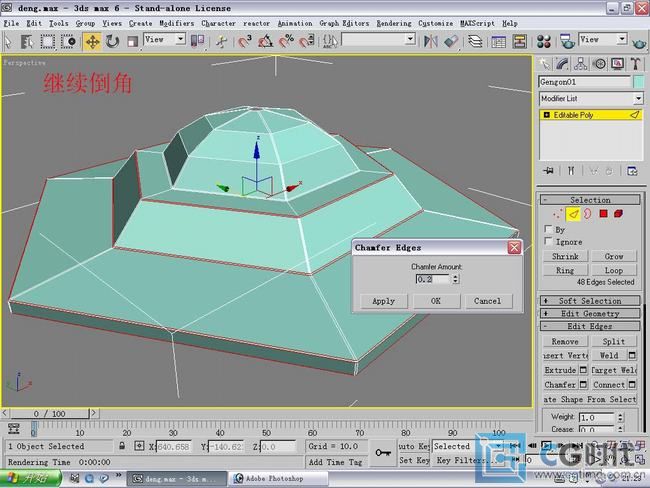Viewport: 650px width, 488px height.
Task: Expand Editable Poly stack entry
Action: pos(546,115)
